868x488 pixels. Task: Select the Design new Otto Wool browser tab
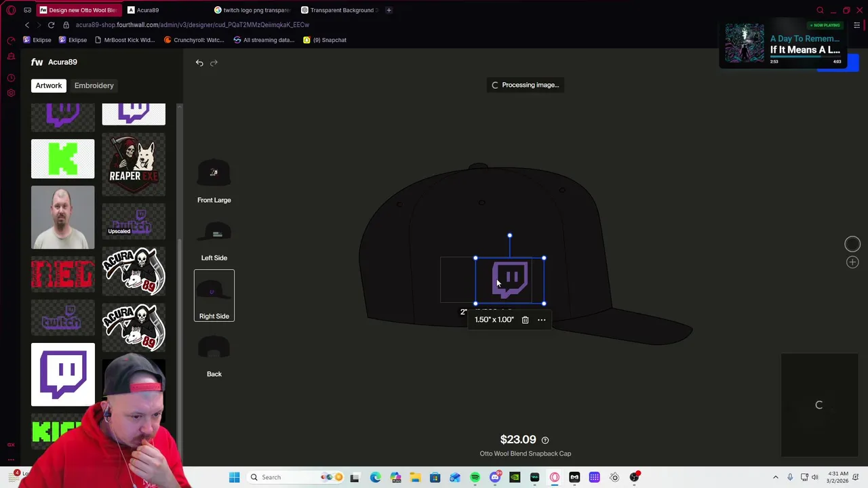tap(78, 10)
